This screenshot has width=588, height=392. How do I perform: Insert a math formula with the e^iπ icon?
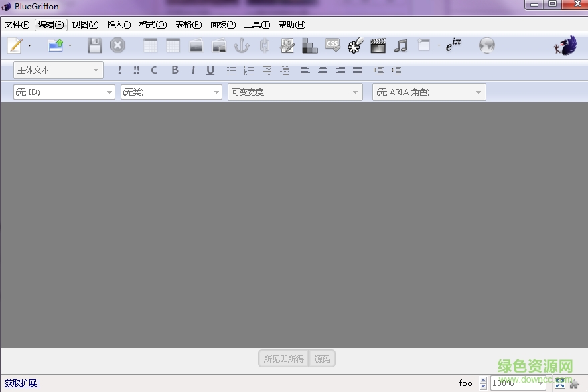(453, 45)
